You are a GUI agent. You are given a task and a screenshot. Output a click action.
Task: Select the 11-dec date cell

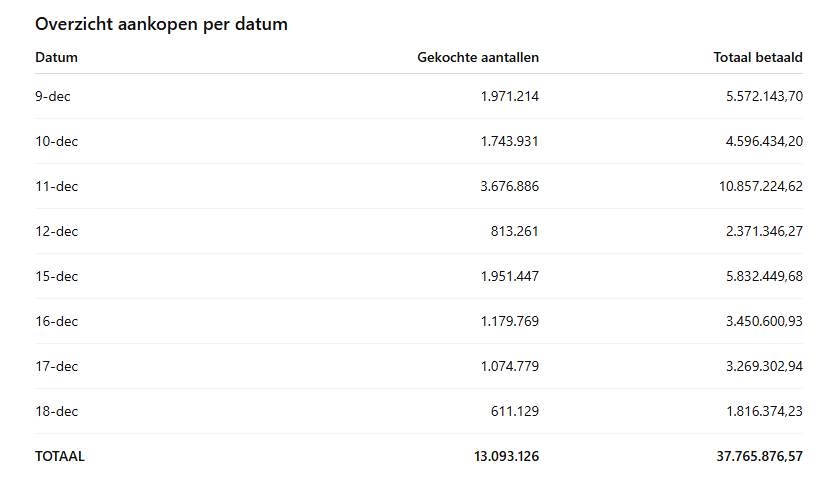[56, 186]
